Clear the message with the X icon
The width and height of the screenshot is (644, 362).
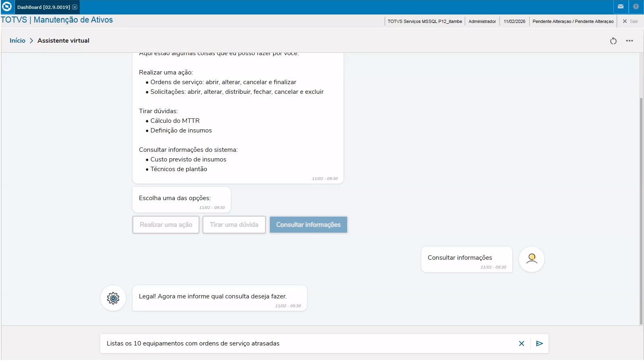(522, 343)
